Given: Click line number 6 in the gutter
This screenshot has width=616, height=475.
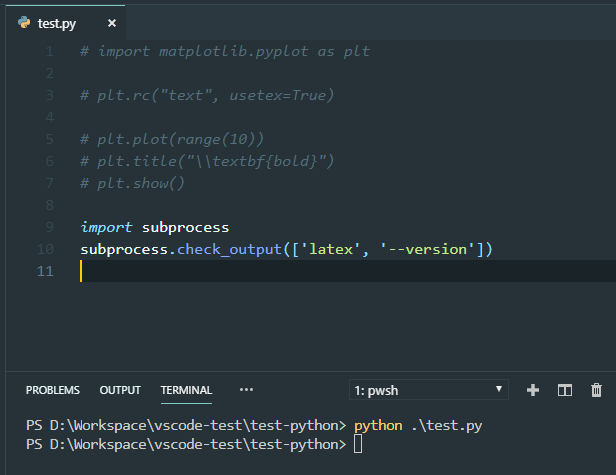Looking at the screenshot, I should [50, 161].
